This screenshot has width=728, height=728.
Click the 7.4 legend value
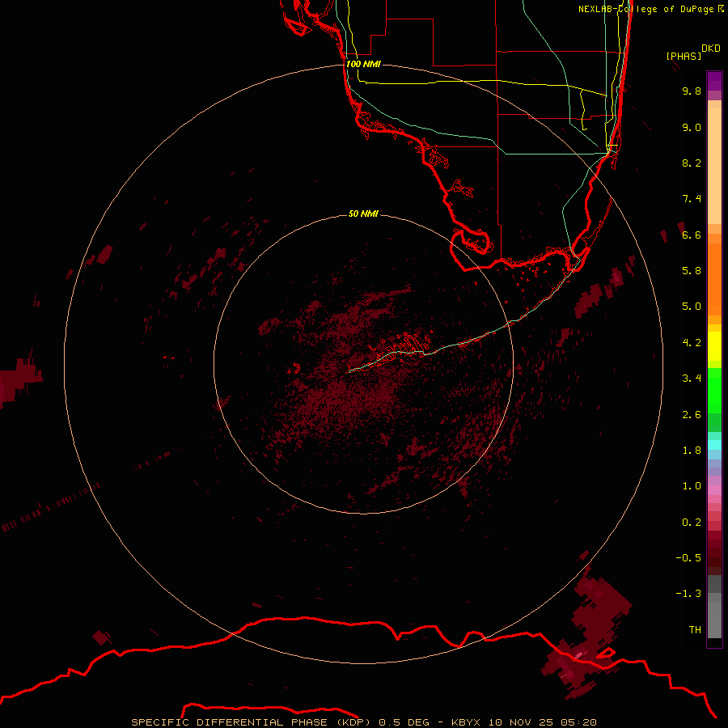pyautogui.click(x=692, y=199)
